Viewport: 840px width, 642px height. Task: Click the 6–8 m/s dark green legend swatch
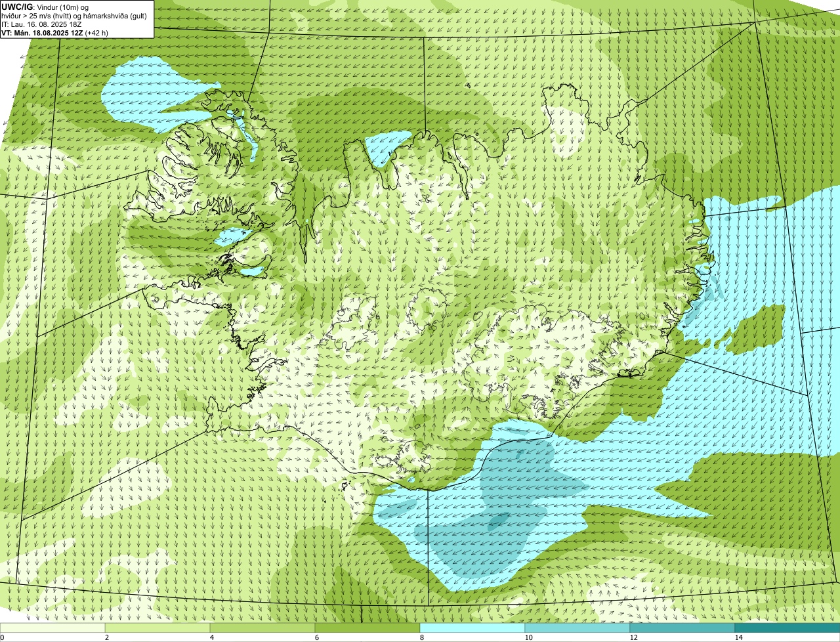[x=367, y=628]
